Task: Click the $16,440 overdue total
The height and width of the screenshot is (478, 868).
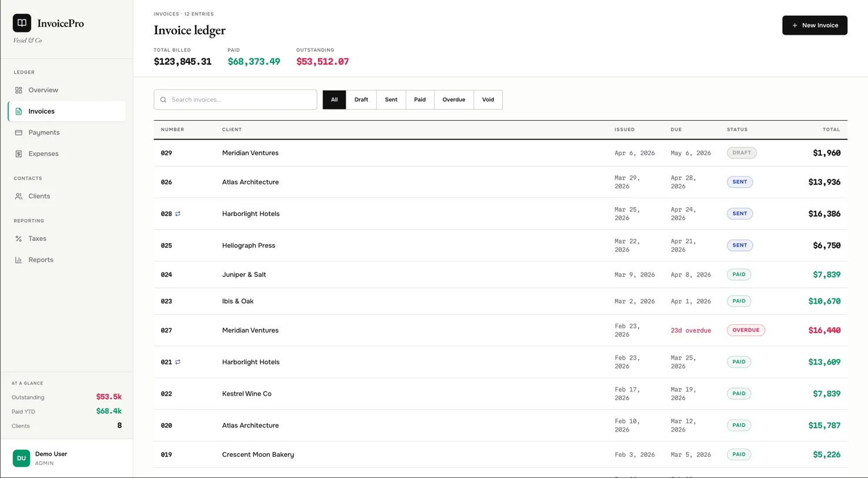Action: (x=824, y=330)
